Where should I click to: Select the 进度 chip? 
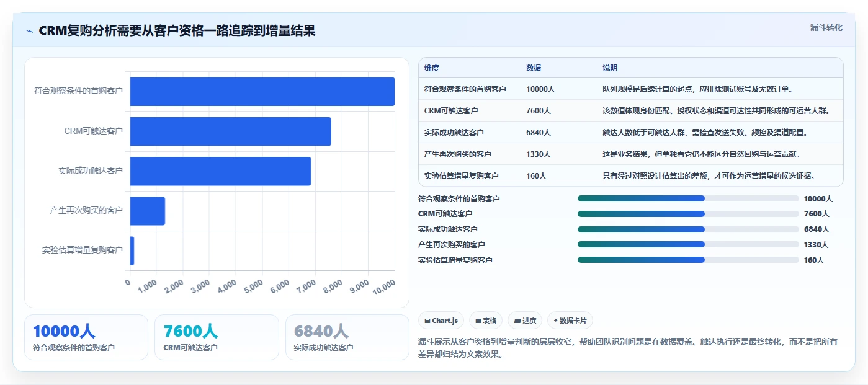(525, 321)
